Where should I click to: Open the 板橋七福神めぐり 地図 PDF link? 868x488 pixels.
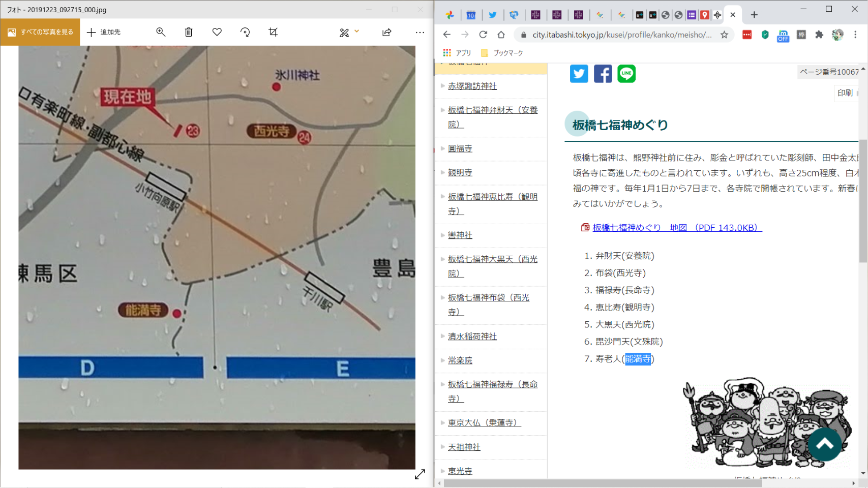click(677, 228)
